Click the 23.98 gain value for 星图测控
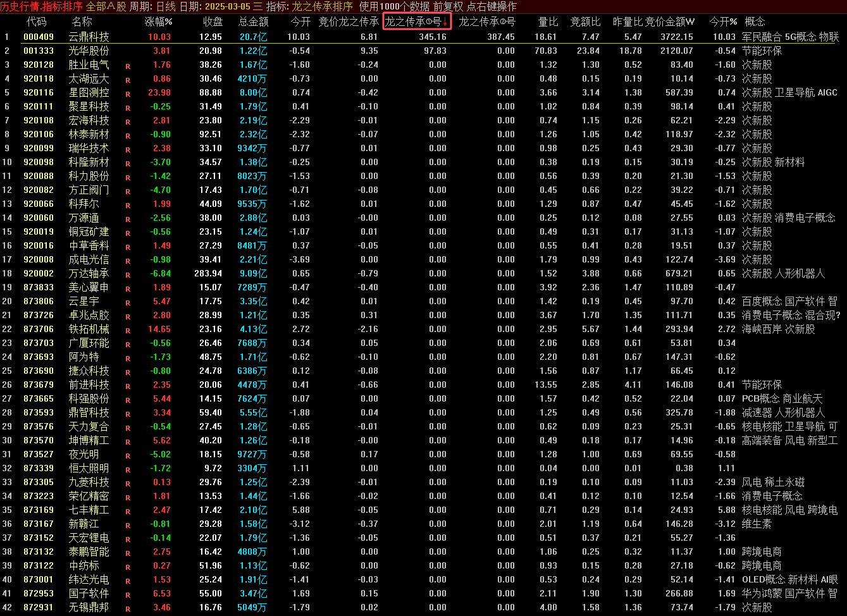Image resolution: width=847 pixels, height=616 pixels. (x=159, y=92)
